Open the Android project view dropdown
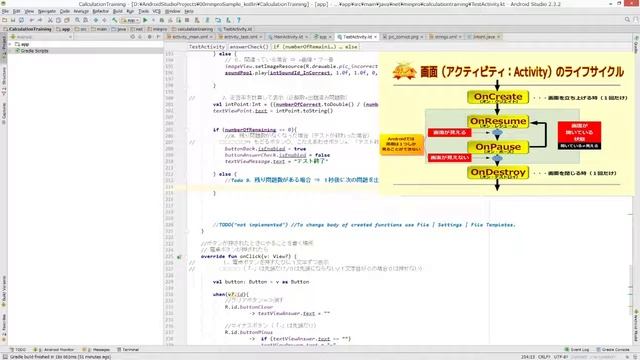The height and width of the screenshot is (360, 640). pyautogui.click(x=42, y=37)
